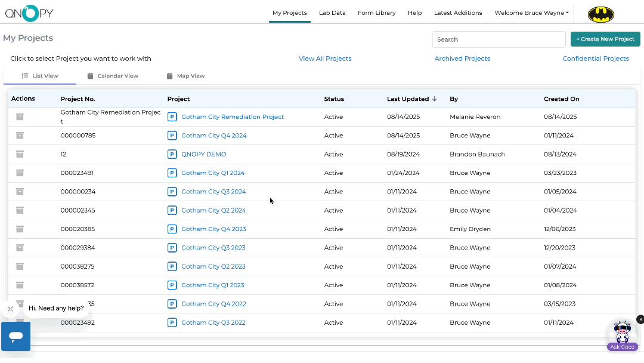Open the Welcome Bruce Wayne dropdown
Screen dimensions: 644x363
[531, 13]
